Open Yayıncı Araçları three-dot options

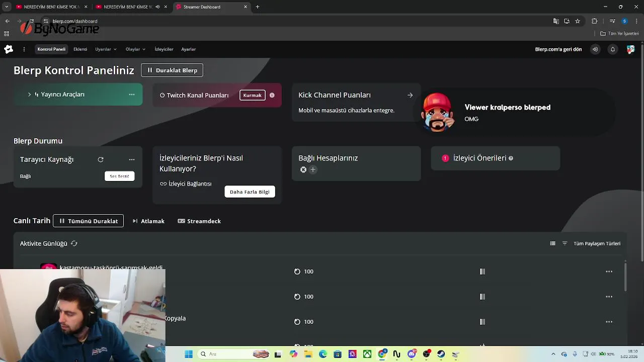pyautogui.click(x=132, y=95)
